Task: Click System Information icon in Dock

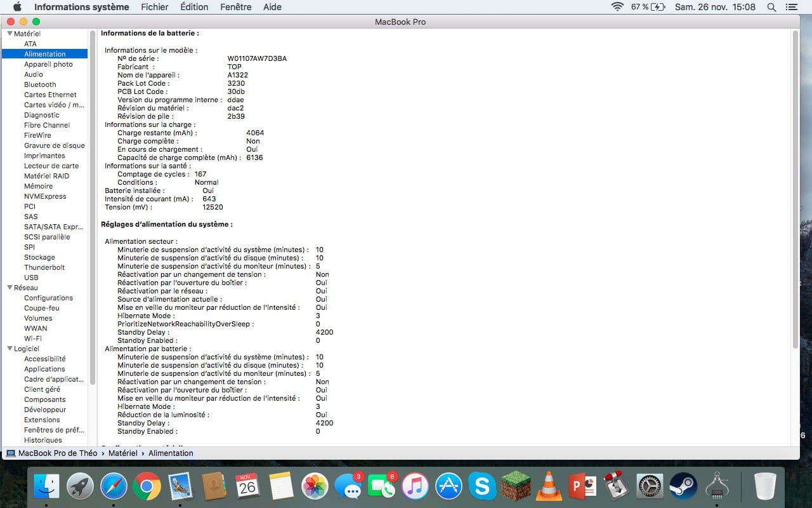Action: coord(717,486)
